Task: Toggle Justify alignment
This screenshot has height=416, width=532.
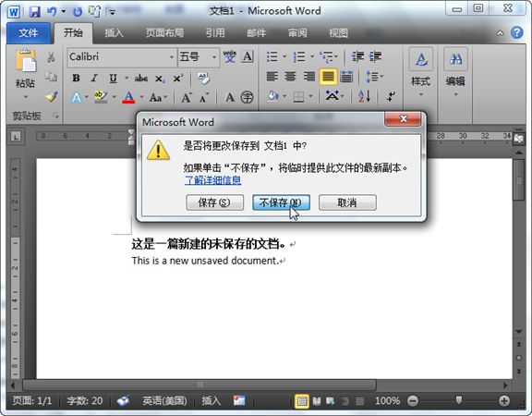Action: click(x=328, y=77)
